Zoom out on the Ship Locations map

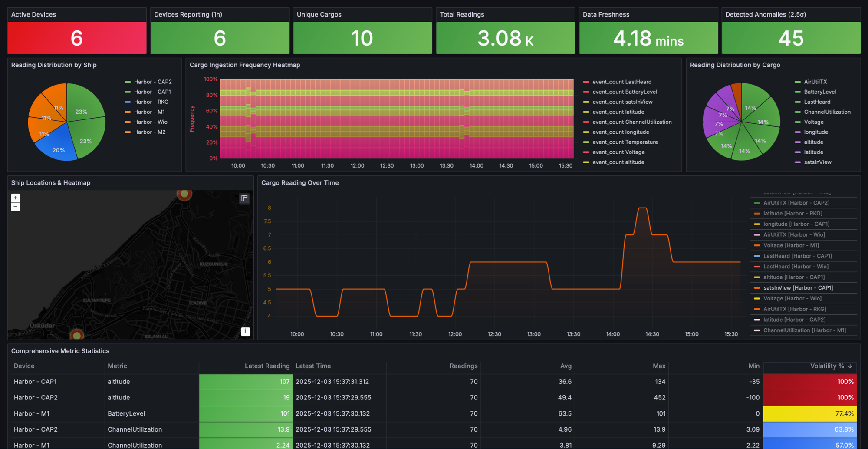tap(16, 207)
